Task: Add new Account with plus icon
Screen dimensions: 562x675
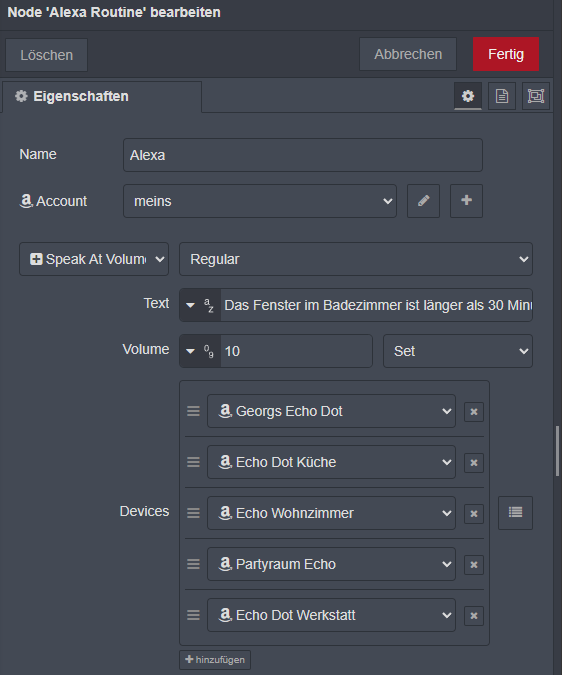Action: pos(466,201)
